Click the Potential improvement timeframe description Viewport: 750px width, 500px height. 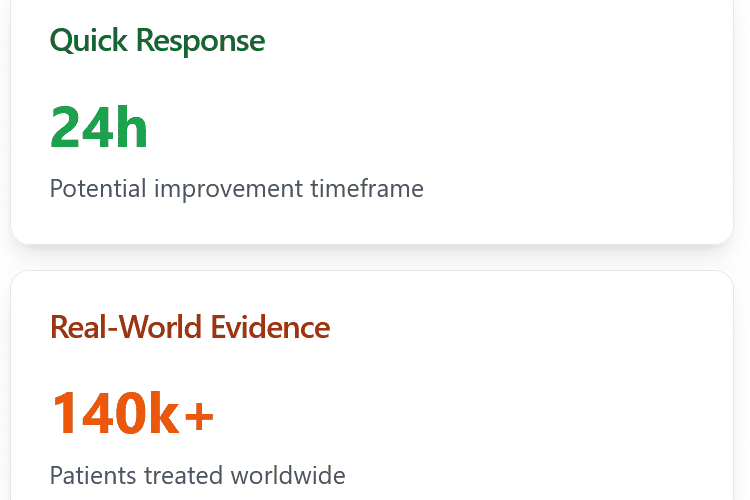pos(237,189)
